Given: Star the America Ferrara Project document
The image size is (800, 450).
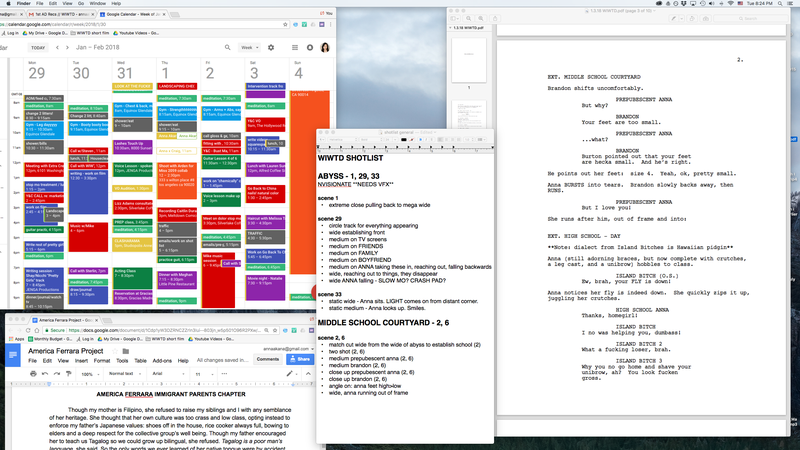Looking at the screenshot, I should pos(115,351).
